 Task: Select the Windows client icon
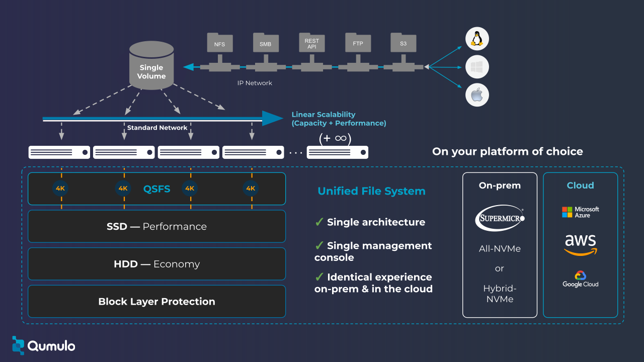click(x=476, y=66)
